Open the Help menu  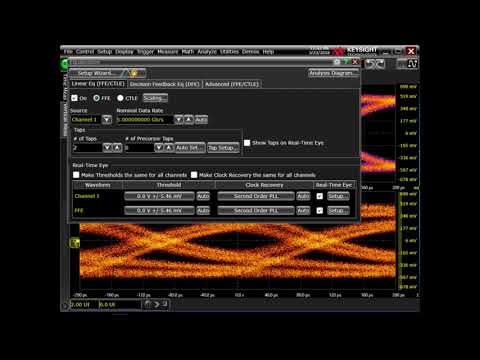point(268,52)
